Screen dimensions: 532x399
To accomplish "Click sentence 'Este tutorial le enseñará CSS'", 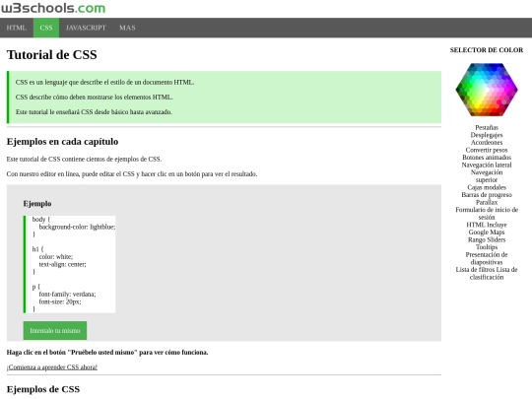I will pyautogui.click(x=94, y=112).
